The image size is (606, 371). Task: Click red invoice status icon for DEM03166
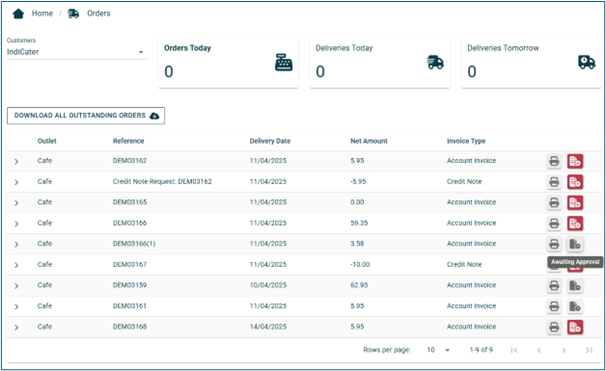pyautogui.click(x=575, y=223)
